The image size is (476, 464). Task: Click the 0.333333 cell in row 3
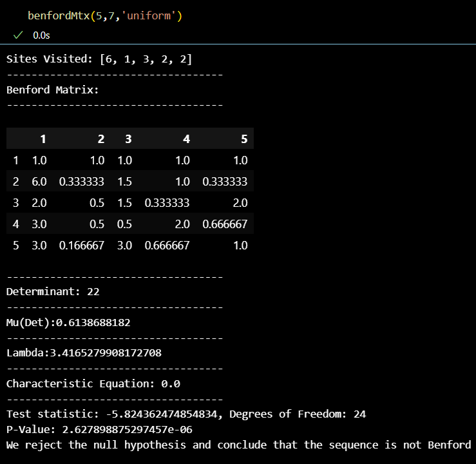coord(167,203)
